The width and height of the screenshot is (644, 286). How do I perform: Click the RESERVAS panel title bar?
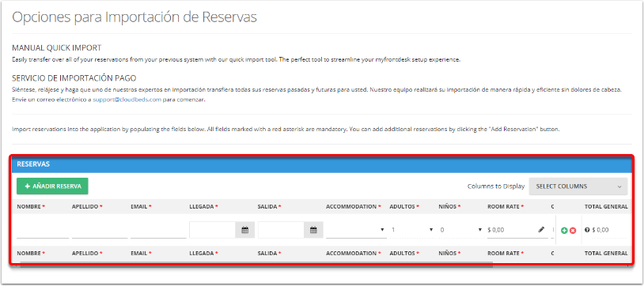click(322, 164)
